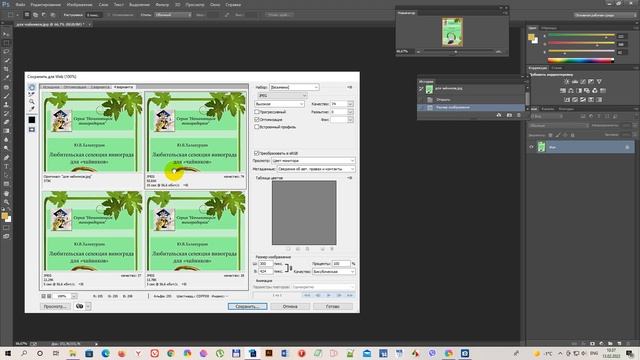This screenshot has height=360, width=640.
Task: Open the Набор preset dropdown
Action: click(294, 87)
